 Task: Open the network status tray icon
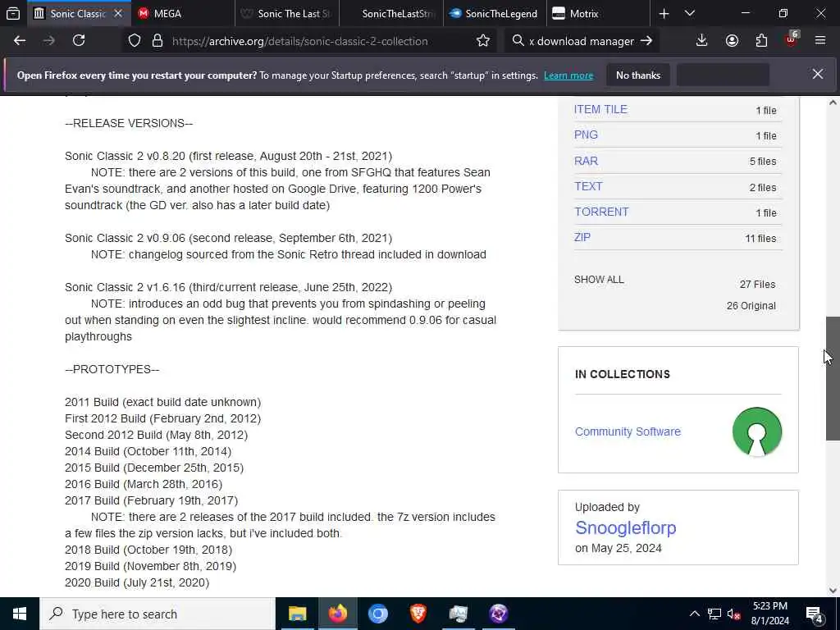point(714,614)
